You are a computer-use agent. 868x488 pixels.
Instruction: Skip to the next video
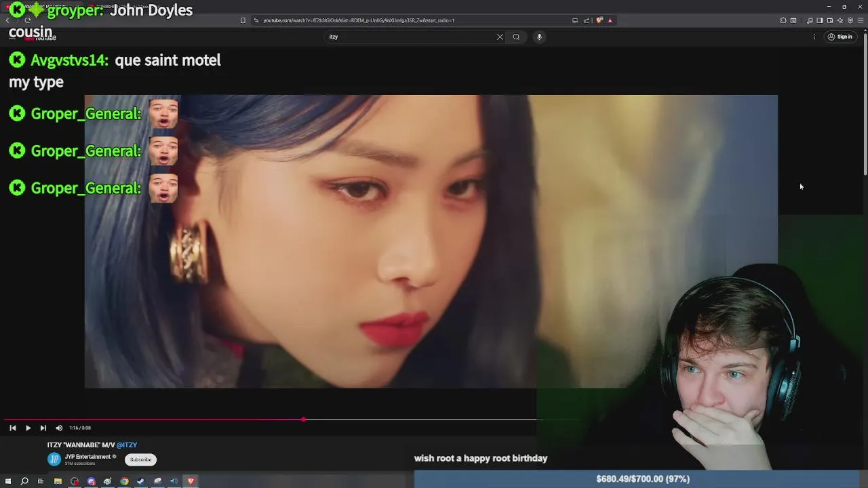coord(43,428)
